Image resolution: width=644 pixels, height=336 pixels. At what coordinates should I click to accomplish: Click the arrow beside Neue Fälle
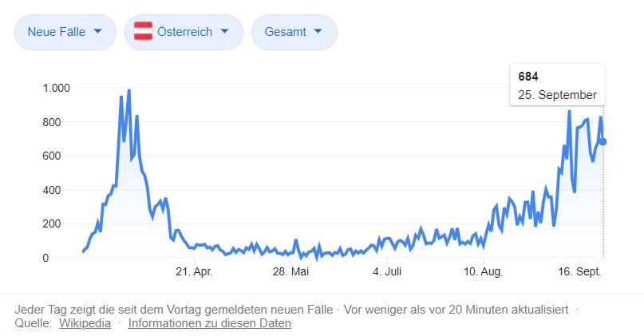click(x=98, y=32)
